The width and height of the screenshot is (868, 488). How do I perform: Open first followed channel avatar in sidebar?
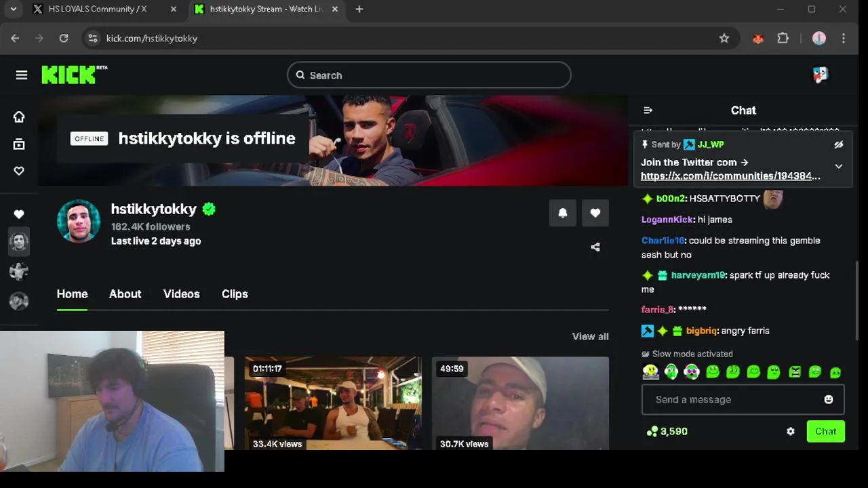(x=19, y=241)
